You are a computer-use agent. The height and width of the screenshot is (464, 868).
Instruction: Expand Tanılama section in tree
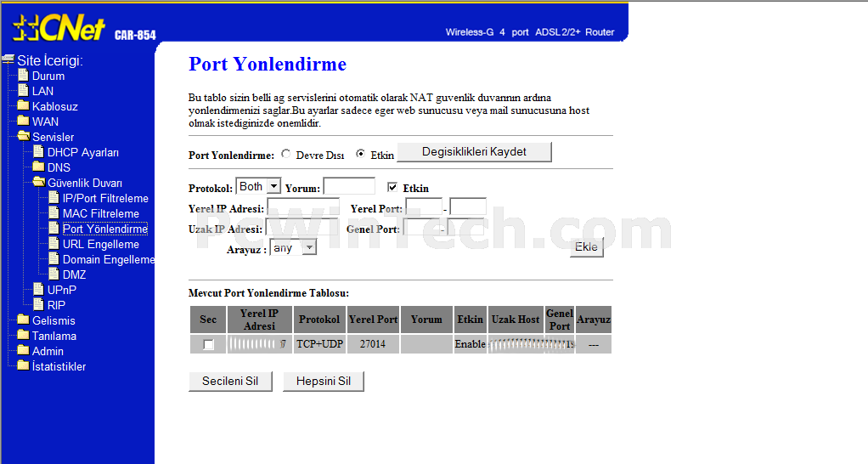54,336
